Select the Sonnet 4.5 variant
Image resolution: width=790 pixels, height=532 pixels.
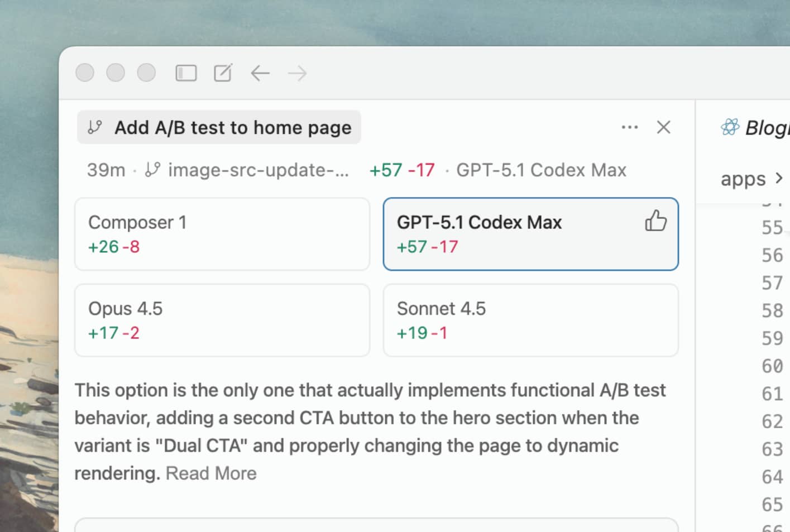point(530,320)
